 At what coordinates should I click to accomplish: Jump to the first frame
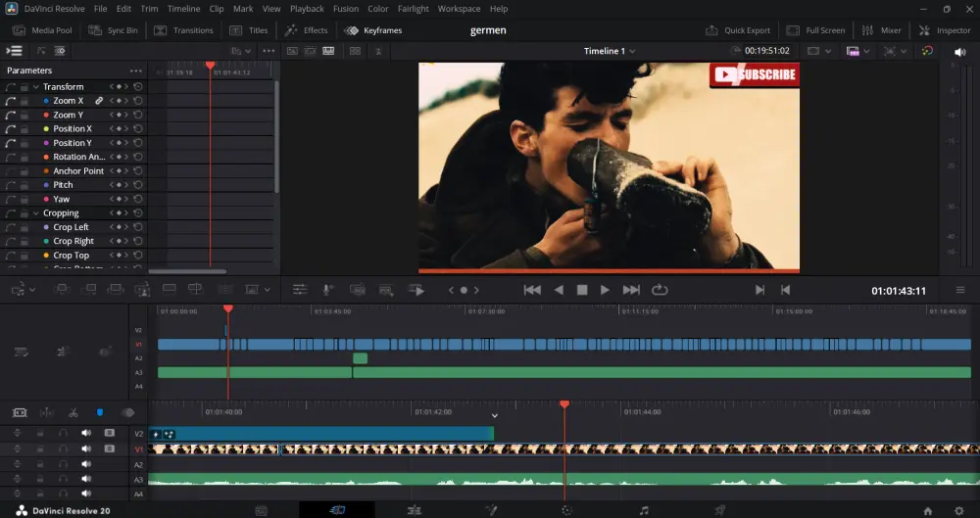pyautogui.click(x=532, y=290)
